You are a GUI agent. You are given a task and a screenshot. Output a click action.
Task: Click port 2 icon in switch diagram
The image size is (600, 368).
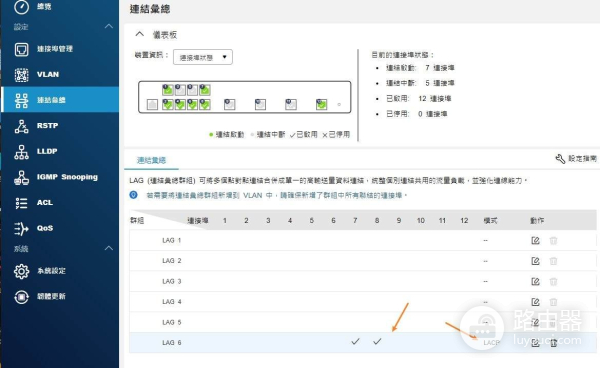[x=168, y=104]
